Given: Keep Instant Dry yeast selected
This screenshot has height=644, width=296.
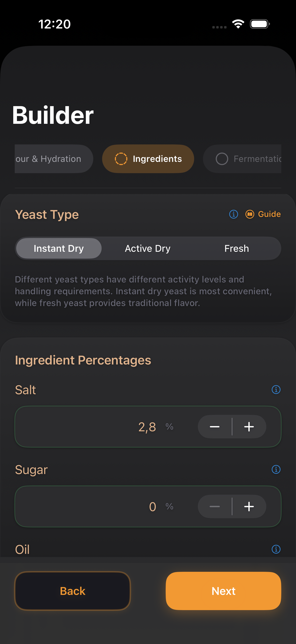Looking at the screenshot, I should 59,248.
